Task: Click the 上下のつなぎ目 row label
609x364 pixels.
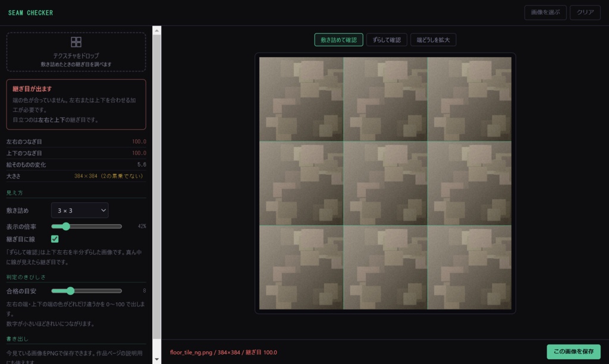Action: 24,153
